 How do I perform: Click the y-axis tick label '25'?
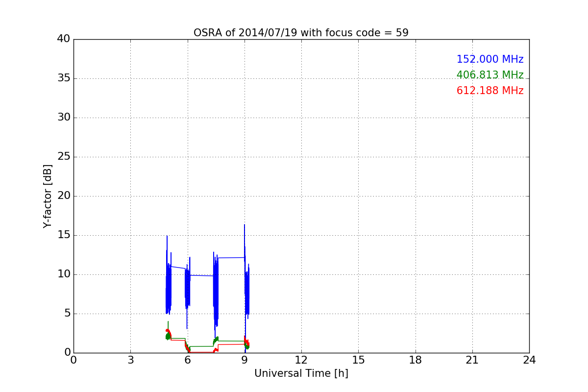64,157
